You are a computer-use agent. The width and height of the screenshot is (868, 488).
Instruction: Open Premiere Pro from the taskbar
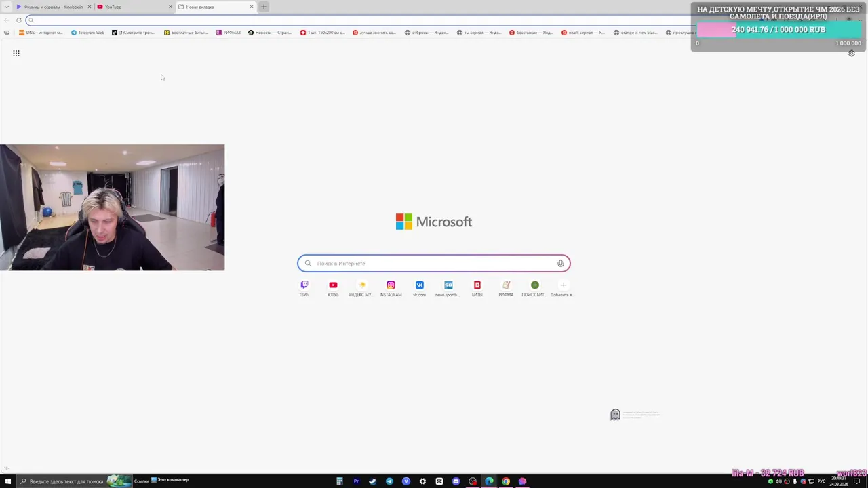356,481
